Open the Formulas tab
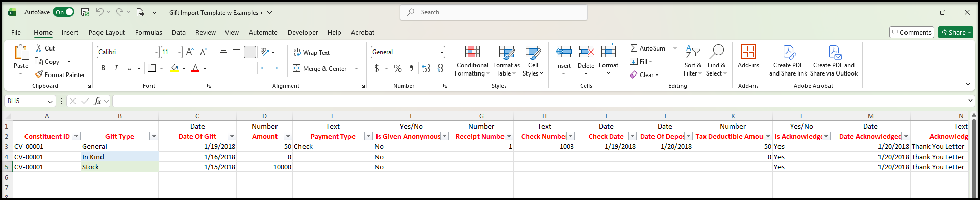This screenshot has width=980, height=200. (x=148, y=32)
